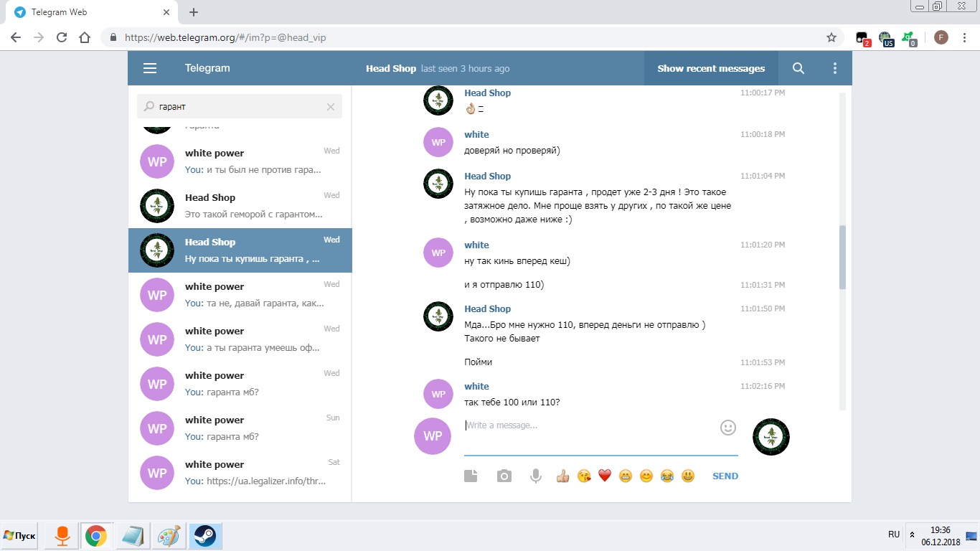Image resolution: width=980 pixels, height=551 pixels.
Task: Open a new browser tab
Action: [x=194, y=12]
